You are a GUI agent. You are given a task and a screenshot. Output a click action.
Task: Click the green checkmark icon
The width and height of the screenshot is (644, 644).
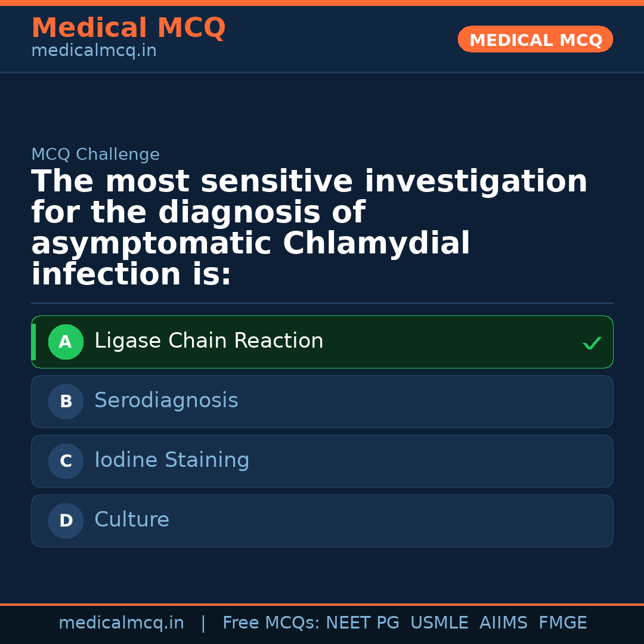[x=592, y=343]
